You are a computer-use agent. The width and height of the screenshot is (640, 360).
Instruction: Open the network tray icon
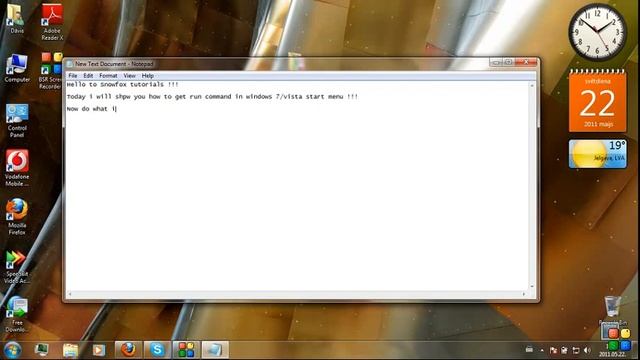point(576,350)
